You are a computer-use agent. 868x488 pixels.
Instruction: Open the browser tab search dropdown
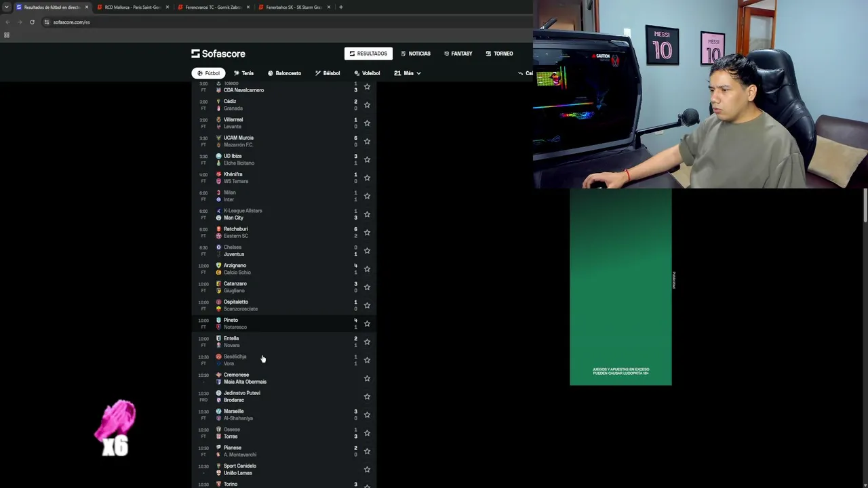click(6, 7)
